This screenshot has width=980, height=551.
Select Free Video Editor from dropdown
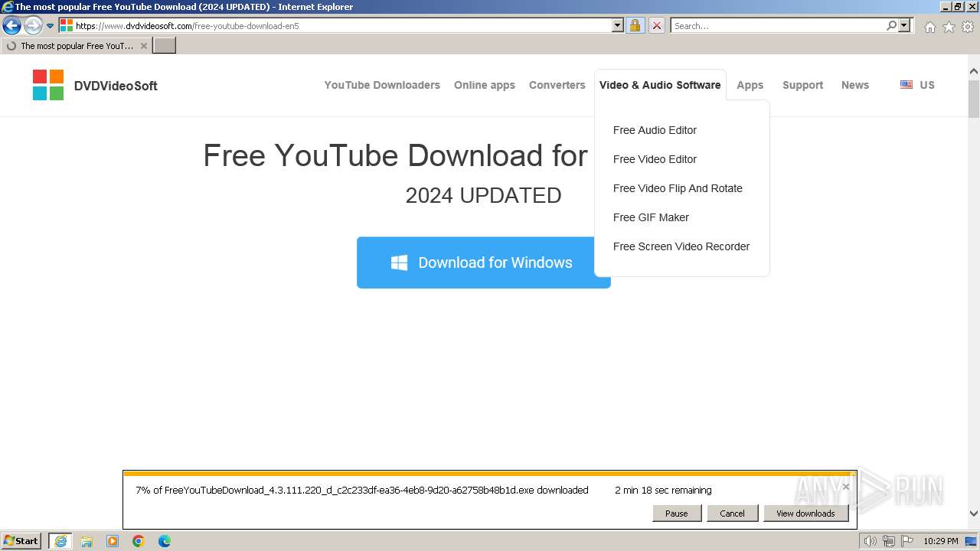click(x=655, y=159)
